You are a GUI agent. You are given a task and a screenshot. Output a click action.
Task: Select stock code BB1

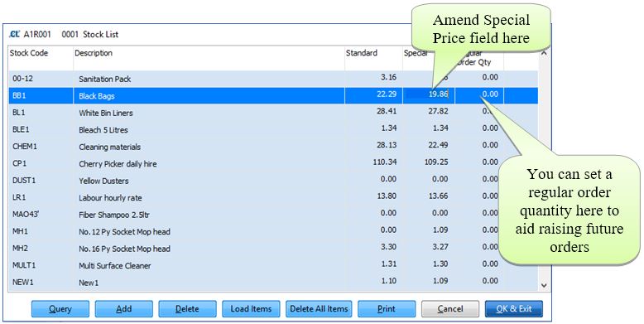coord(19,95)
